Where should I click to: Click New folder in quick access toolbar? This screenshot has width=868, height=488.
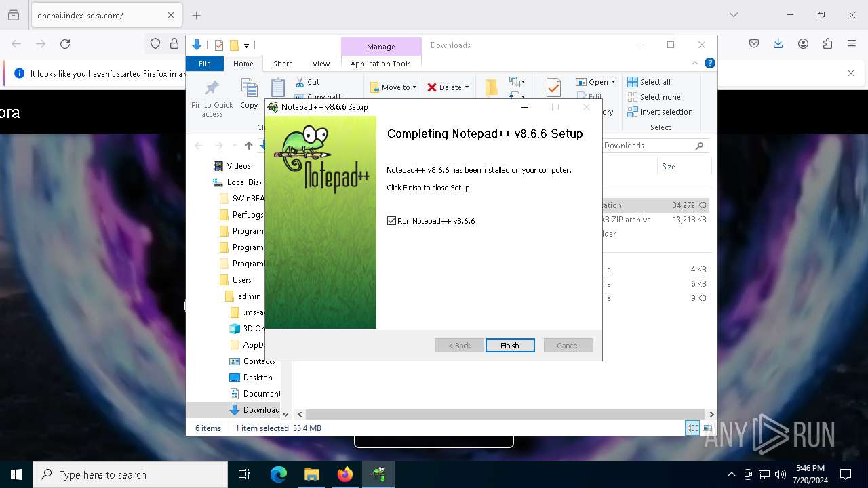tap(234, 45)
